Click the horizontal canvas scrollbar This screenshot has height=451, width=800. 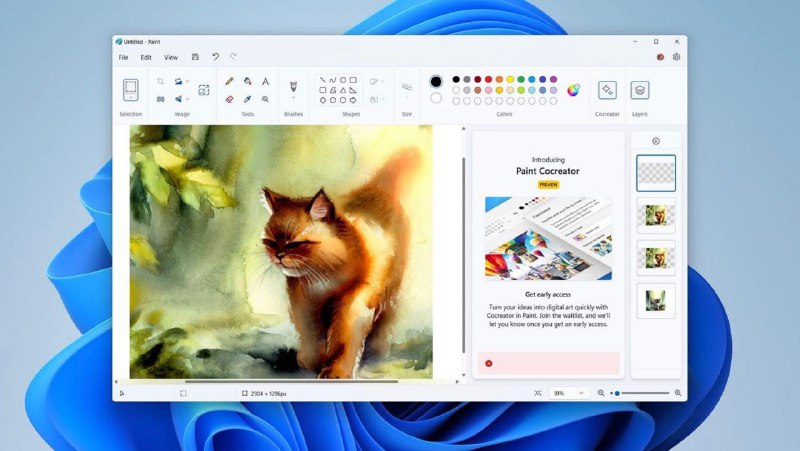tap(291, 381)
